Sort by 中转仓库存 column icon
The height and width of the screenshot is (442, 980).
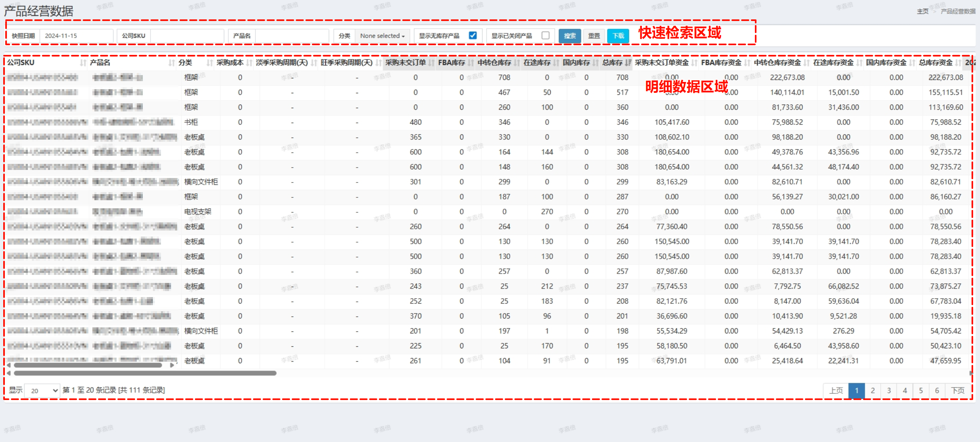click(517, 63)
